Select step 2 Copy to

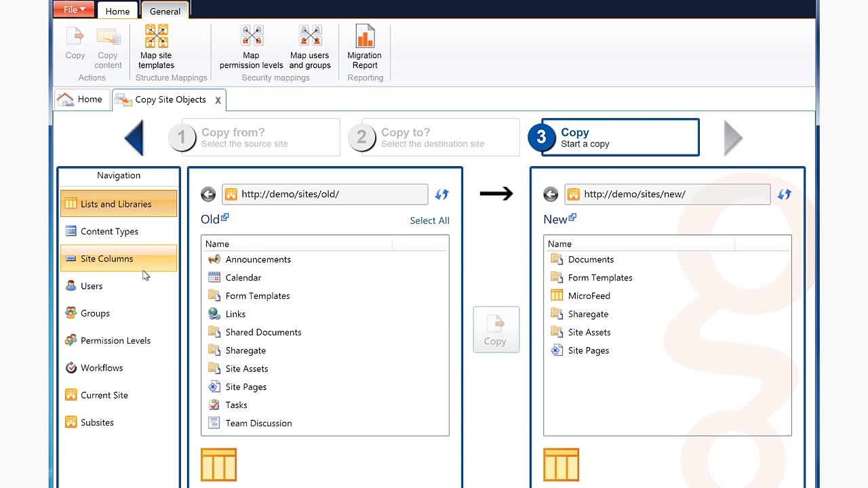[x=434, y=138]
